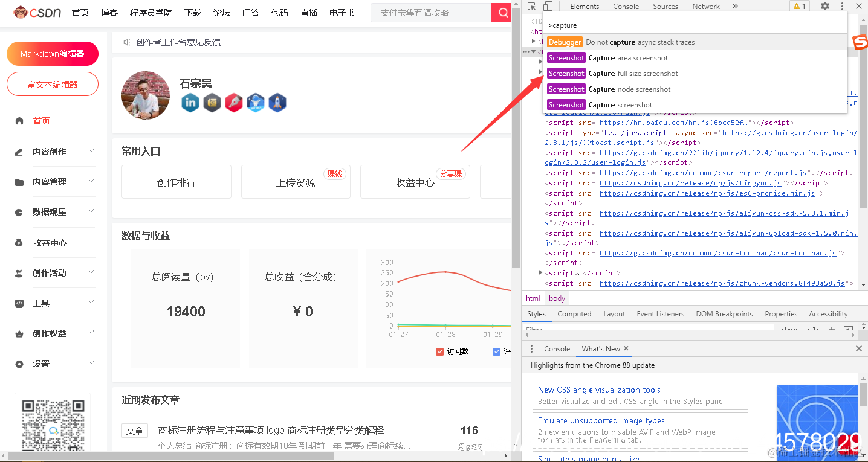Screen dimensions: 868x462
Task: Open the 上传资源 shortcut card
Action: [296, 182]
